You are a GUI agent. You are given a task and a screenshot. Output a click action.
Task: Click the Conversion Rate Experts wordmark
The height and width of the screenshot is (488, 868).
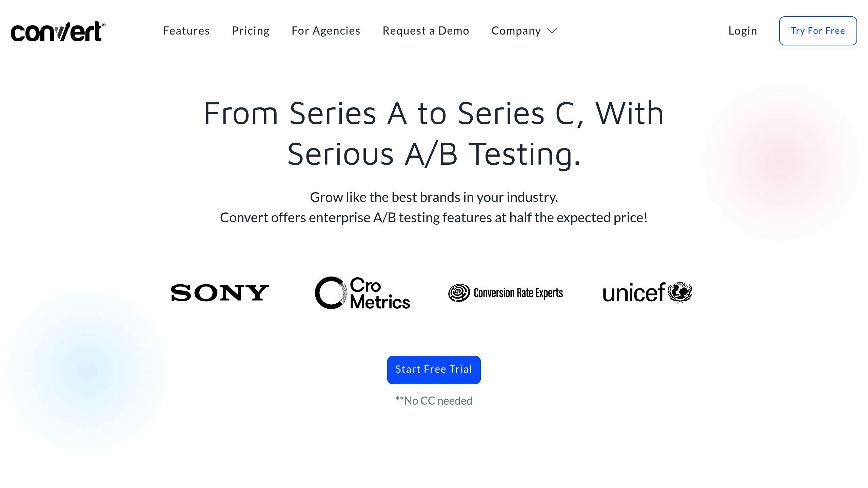click(x=518, y=293)
